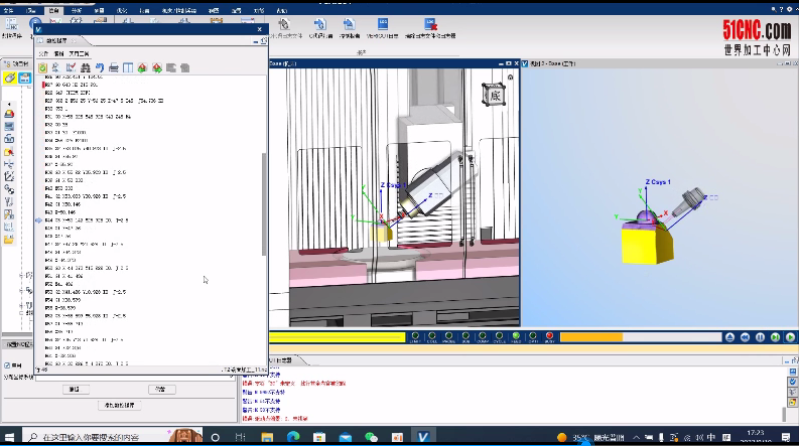This screenshot has height=446, width=799.
Task: Click the editor window vertical scrollbar
Action: click(264, 200)
